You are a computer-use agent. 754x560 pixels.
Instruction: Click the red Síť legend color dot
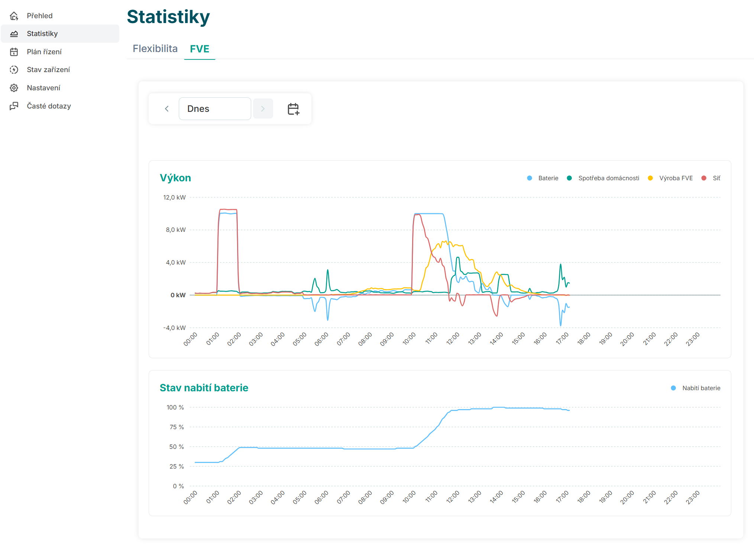[x=704, y=178]
